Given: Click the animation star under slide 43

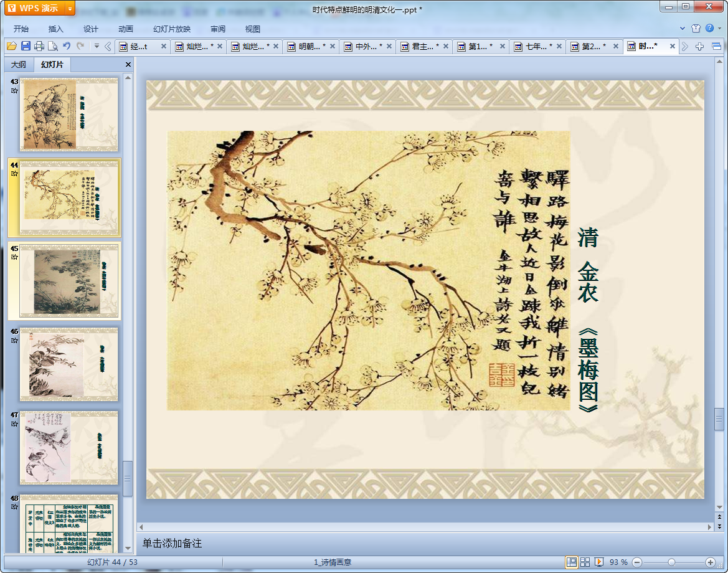Looking at the screenshot, I should pos(14,90).
